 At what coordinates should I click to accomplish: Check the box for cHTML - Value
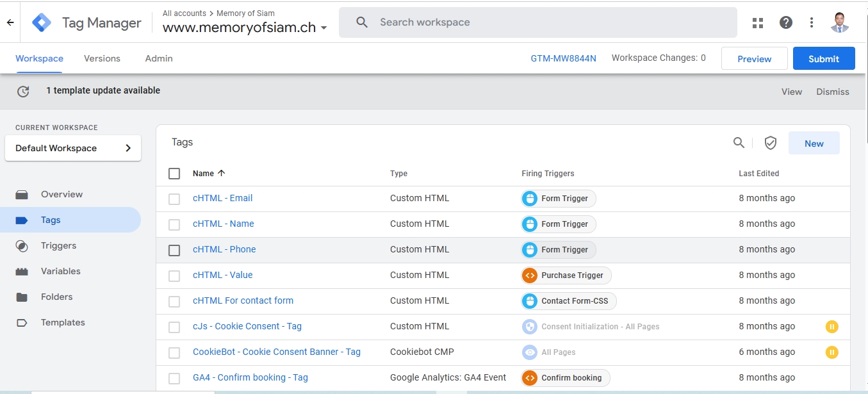(174, 276)
